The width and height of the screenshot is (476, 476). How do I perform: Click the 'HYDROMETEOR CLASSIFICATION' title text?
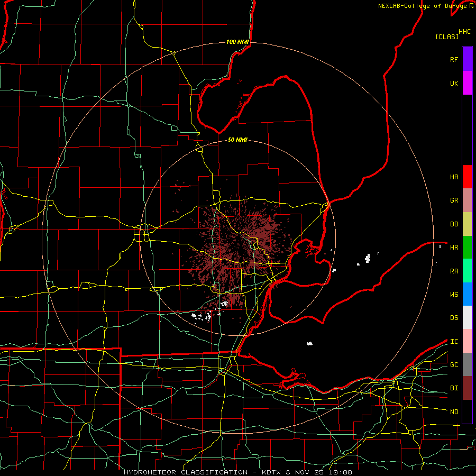[186, 472]
